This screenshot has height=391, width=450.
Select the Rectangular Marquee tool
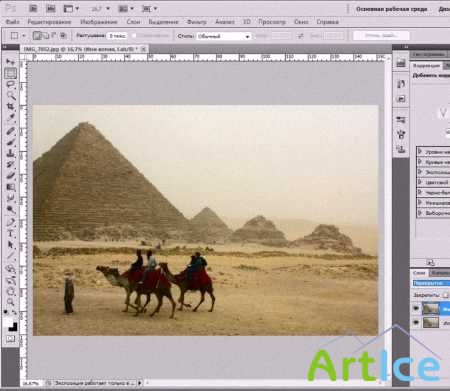tap(11, 73)
